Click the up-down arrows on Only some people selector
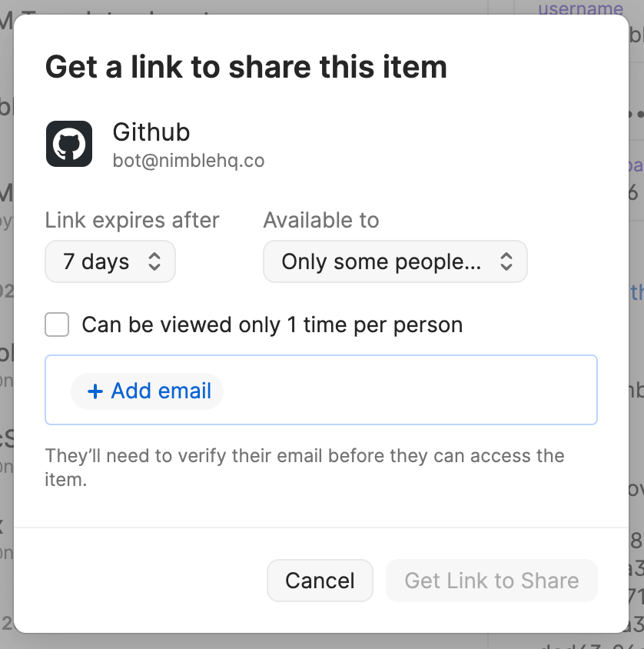The width and height of the screenshot is (644, 649). coord(506,262)
